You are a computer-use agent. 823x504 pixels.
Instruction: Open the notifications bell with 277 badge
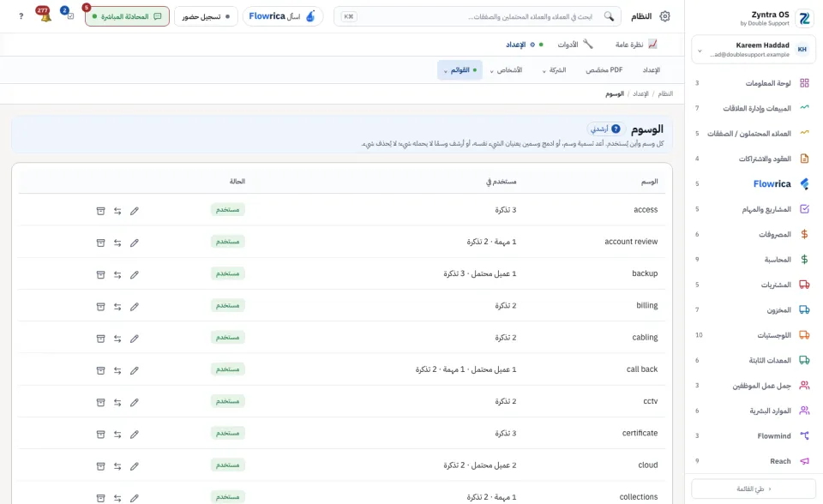(x=44, y=15)
